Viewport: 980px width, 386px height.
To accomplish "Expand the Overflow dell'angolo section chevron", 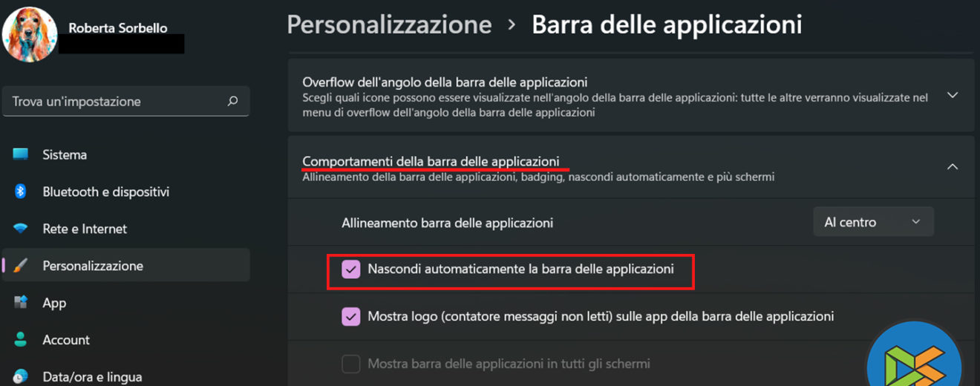I will (953, 96).
